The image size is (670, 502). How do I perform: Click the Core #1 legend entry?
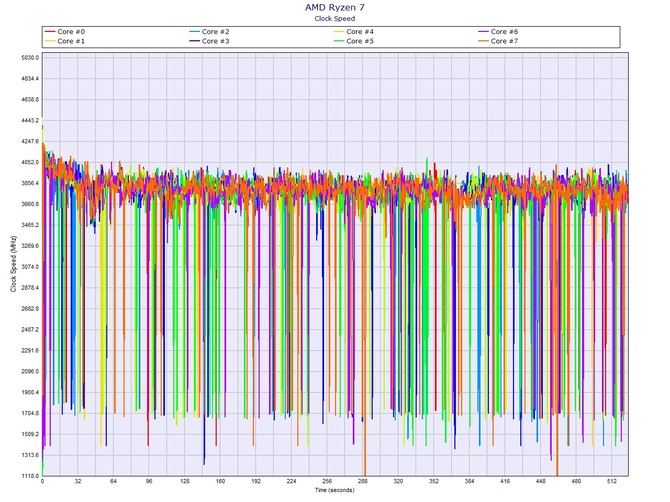point(65,41)
